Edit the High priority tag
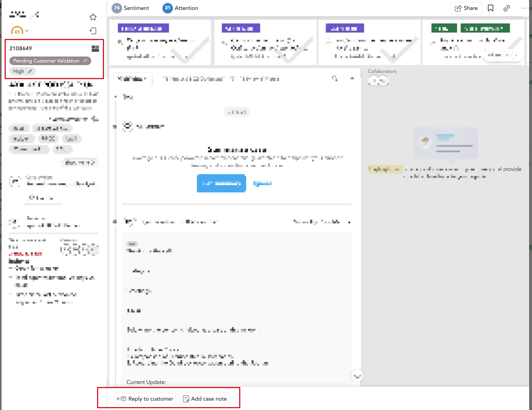The width and height of the screenshot is (532, 410). (30, 71)
